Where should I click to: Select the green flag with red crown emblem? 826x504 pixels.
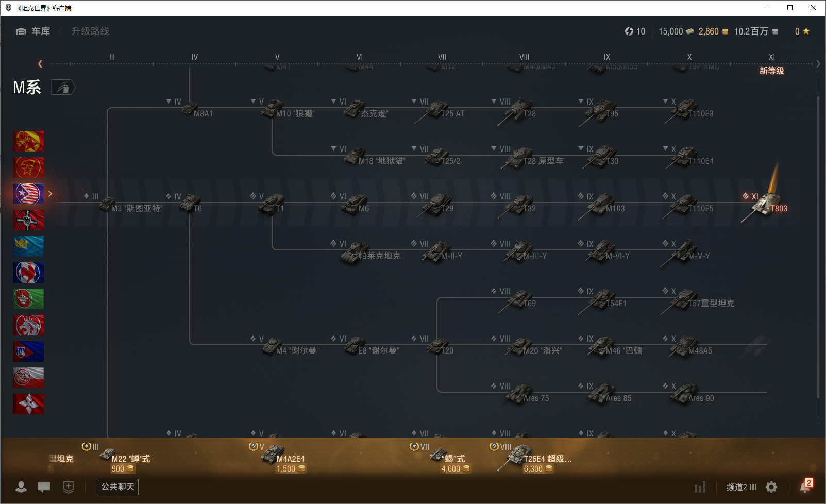[x=28, y=299]
